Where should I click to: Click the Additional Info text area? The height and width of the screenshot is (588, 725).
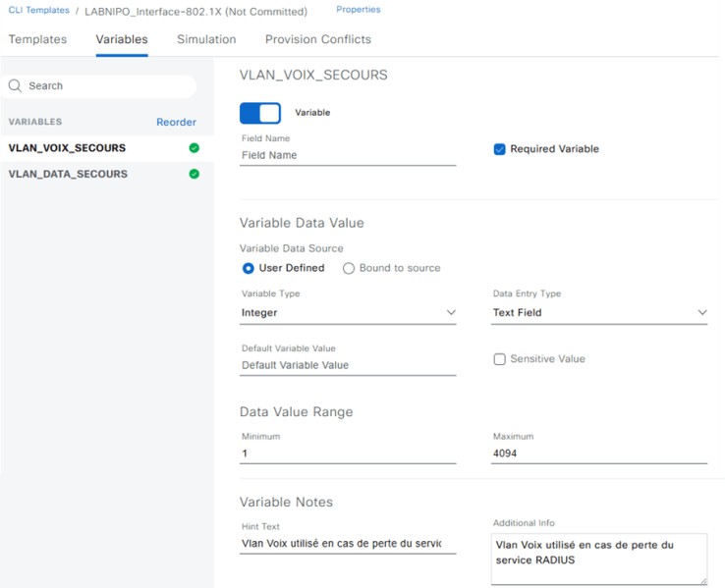click(598, 559)
